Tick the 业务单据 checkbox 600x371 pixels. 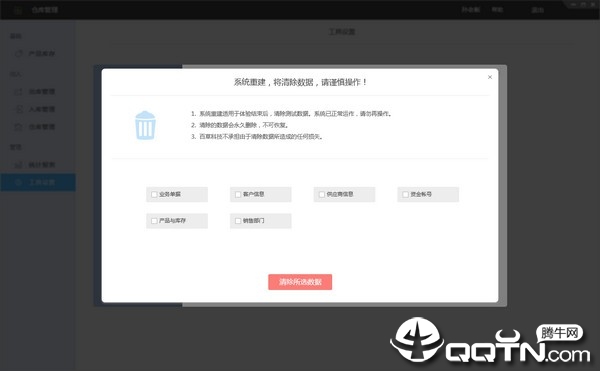click(x=154, y=194)
